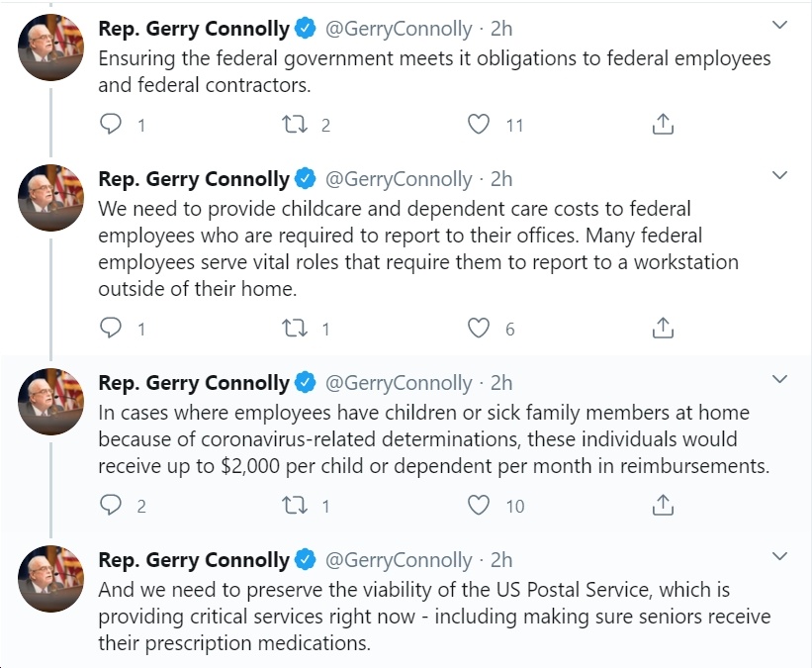
Task: Open options chevron on first tweet
Action: click(x=779, y=25)
